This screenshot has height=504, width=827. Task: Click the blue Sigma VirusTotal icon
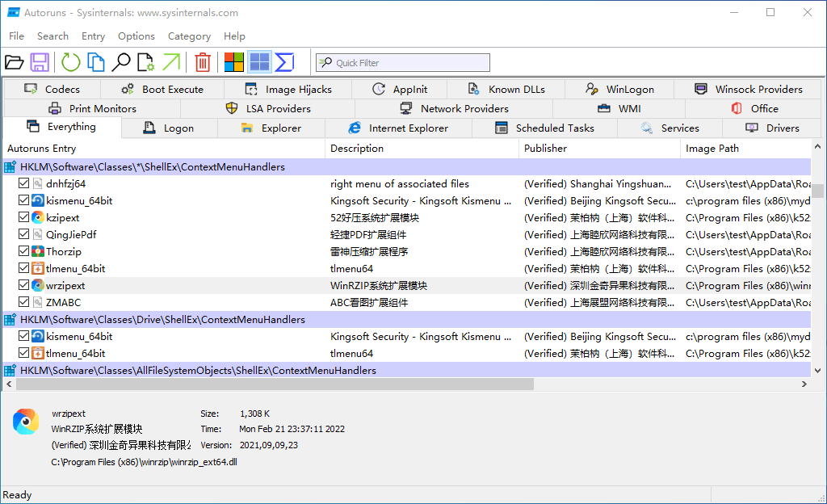pyautogui.click(x=284, y=62)
